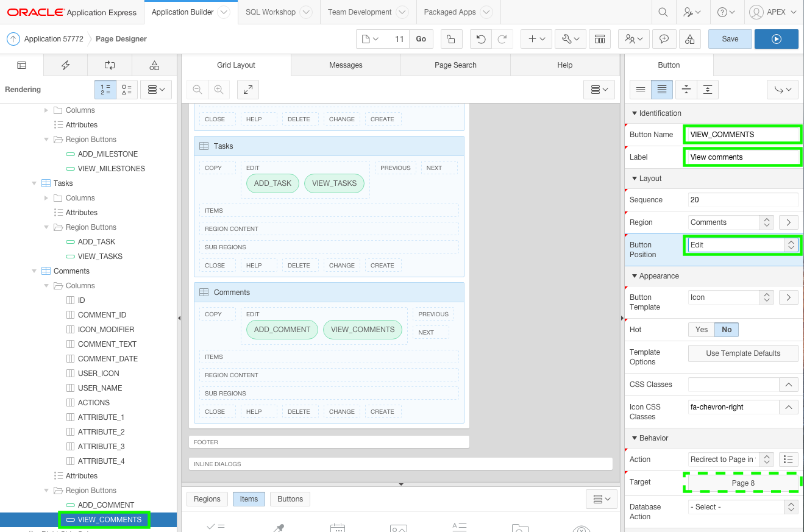Viewport: 804px width, 532px height.
Task: Open the SQL Workshop tab
Action: click(271, 12)
